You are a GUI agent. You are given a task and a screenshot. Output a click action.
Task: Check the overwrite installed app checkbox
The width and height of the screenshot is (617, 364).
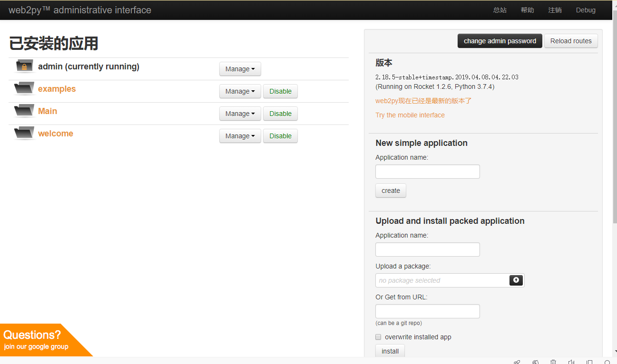(x=379, y=337)
